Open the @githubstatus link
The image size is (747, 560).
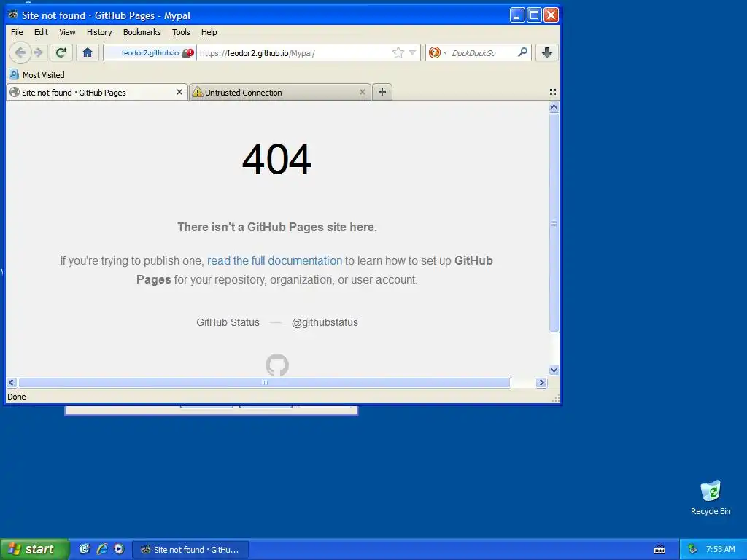coord(325,322)
